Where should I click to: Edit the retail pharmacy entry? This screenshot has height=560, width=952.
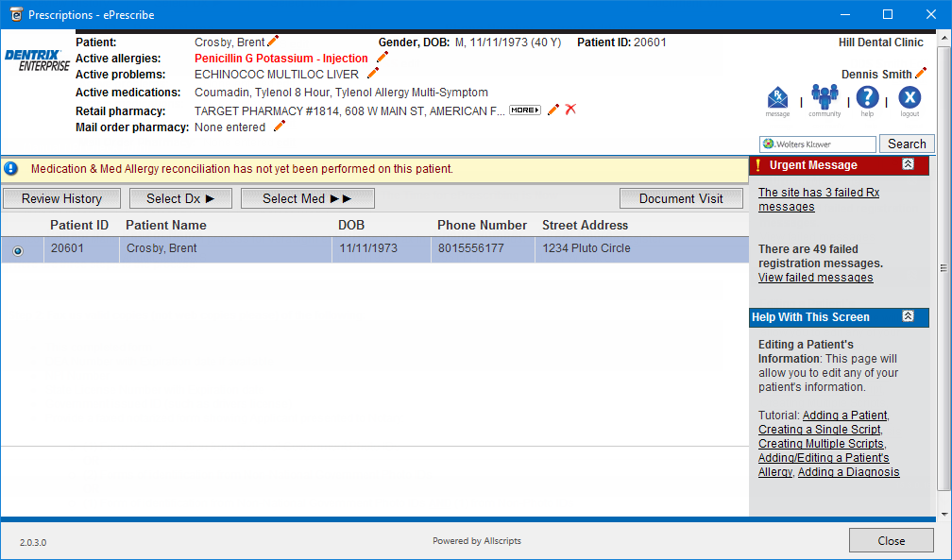pyautogui.click(x=553, y=110)
